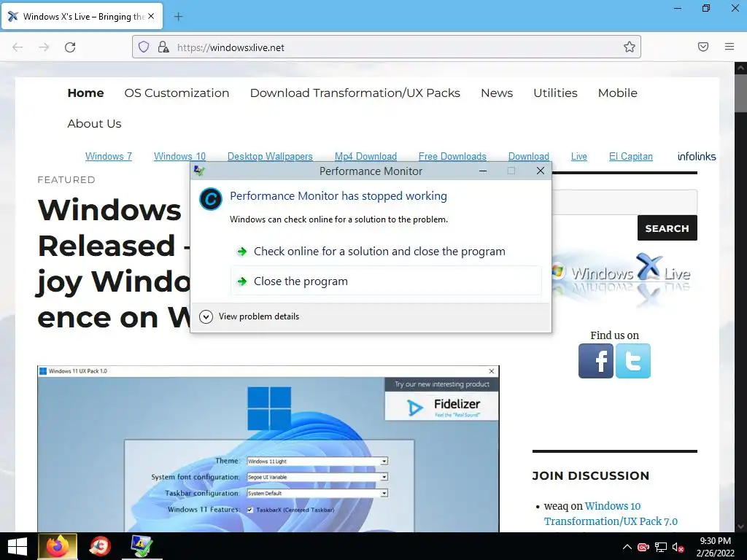Click the site padlock security icon
This screenshot has height=560, width=747.
pos(163,47)
